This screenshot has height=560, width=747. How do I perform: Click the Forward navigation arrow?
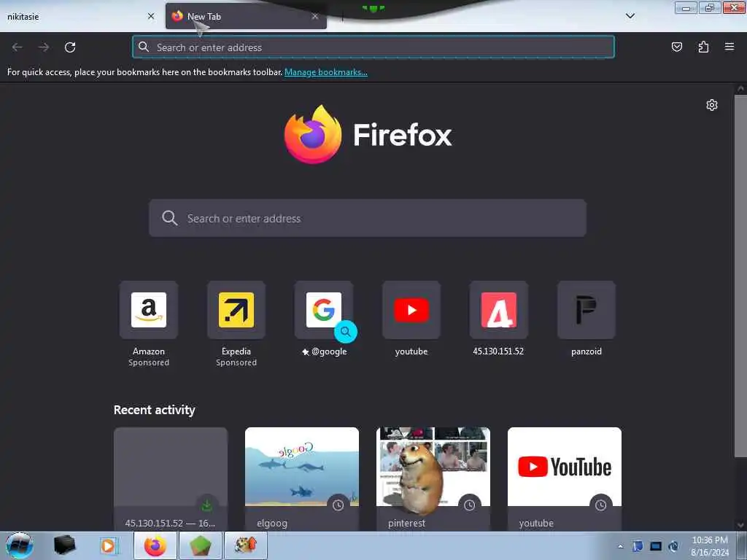click(x=44, y=47)
